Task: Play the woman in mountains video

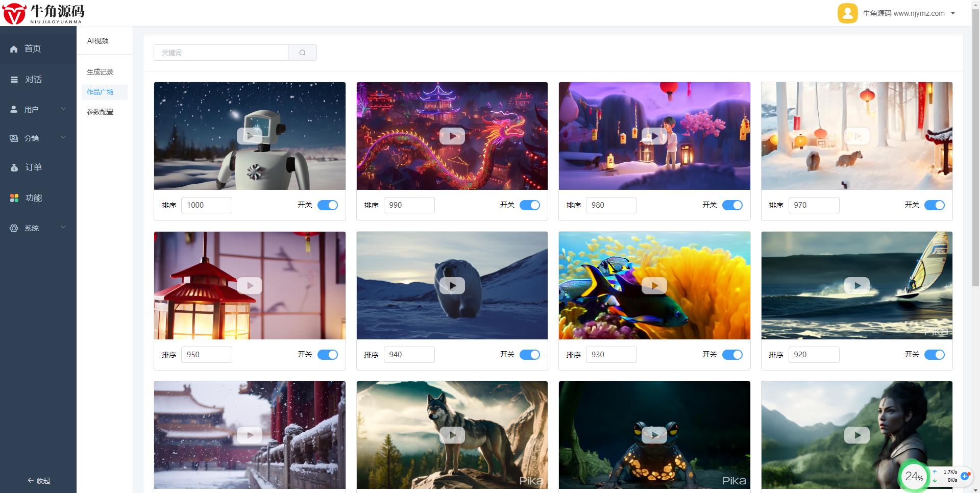Action: click(857, 435)
